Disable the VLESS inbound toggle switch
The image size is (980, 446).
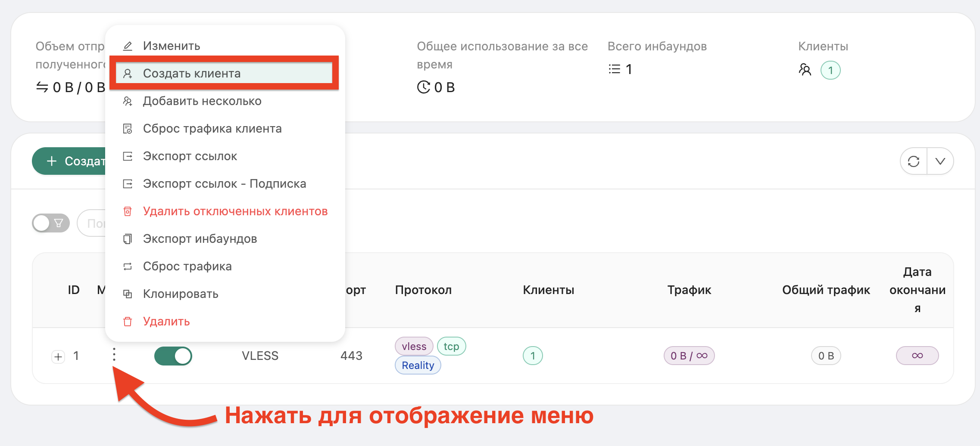[x=173, y=356]
